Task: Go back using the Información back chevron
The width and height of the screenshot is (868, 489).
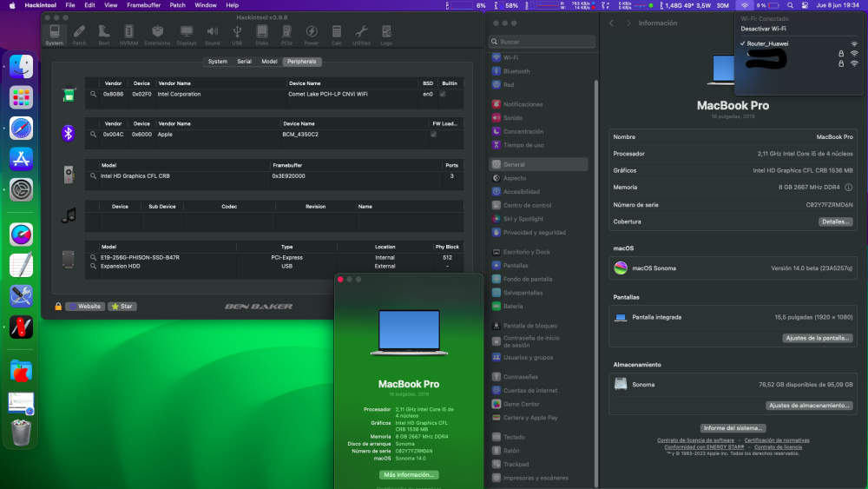Action: click(x=612, y=23)
